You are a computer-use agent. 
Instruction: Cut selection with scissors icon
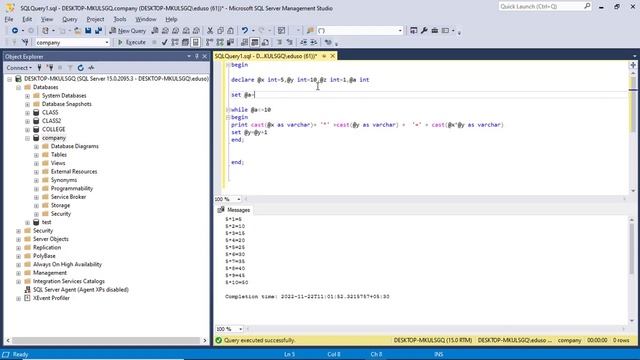coord(210,31)
